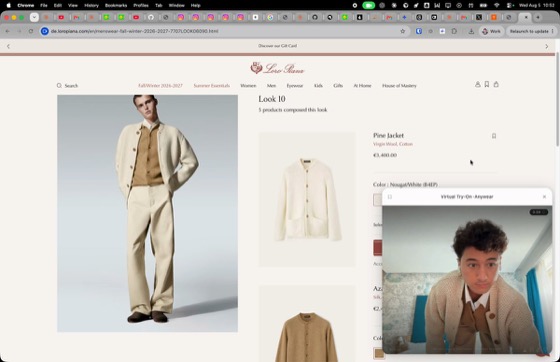Click Relaunch to update
The height and width of the screenshot is (362, 560).
[x=529, y=31]
